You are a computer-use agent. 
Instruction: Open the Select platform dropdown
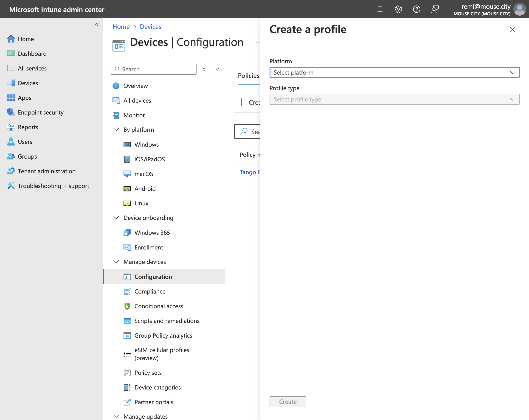[394, 72]
